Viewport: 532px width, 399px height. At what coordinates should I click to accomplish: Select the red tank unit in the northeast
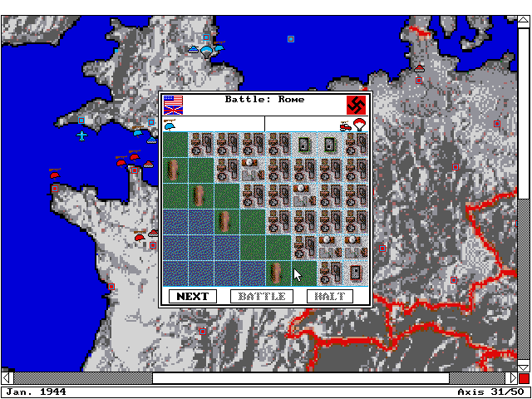click(x=420, y=68)
